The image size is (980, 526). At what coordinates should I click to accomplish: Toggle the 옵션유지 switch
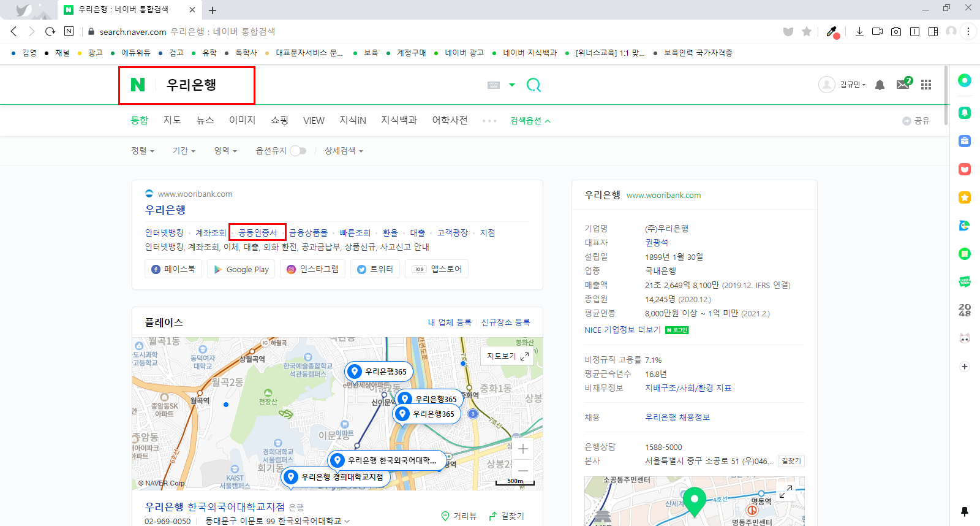pyautogui.click(x=298, y=151)
